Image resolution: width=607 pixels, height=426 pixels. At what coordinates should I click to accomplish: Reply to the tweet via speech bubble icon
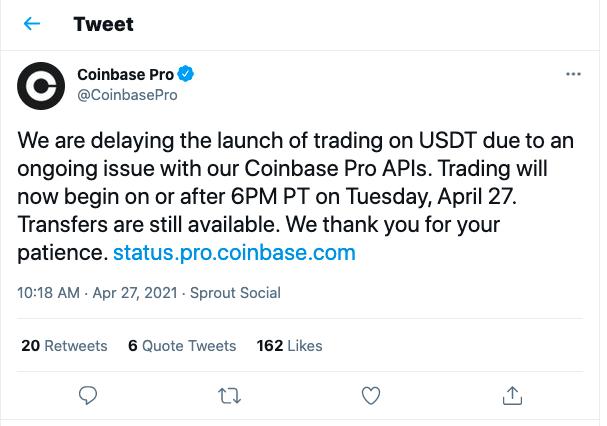pos(88,395)
